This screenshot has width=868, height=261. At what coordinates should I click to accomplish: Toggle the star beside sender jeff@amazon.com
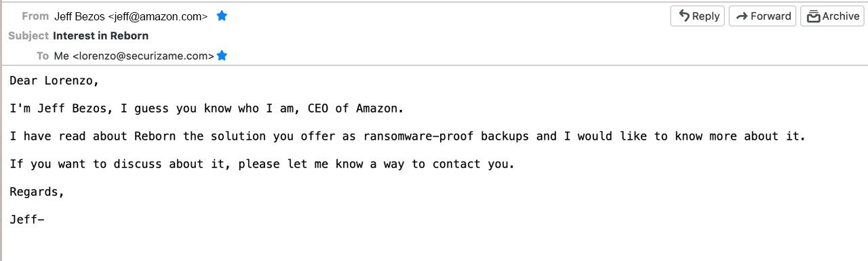222,16
